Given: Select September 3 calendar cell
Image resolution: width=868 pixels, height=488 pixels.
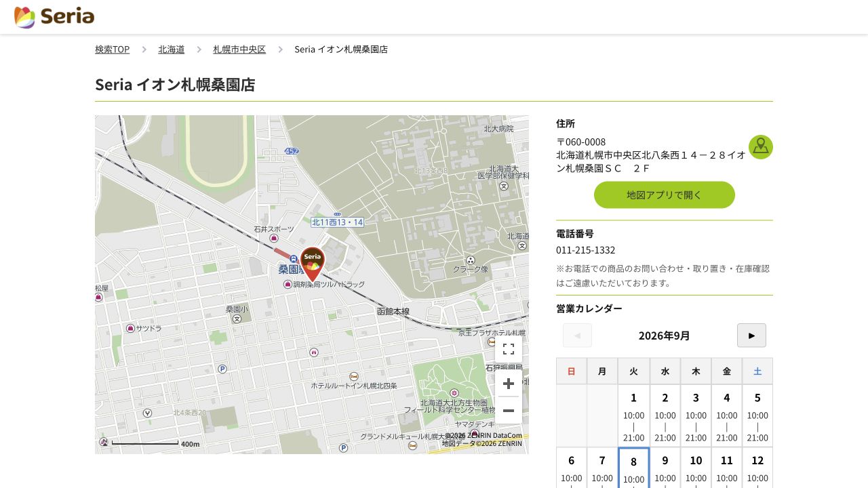Looking at the screenshot, I should pyautogui.click(x=696, y=416).
